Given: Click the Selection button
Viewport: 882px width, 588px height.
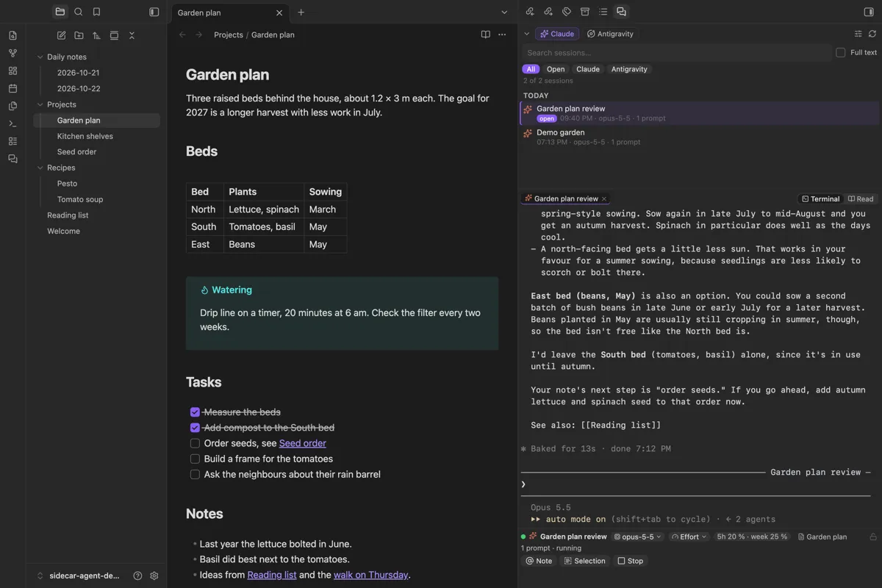Looking at the screenshot, I should tap(585, 561).
